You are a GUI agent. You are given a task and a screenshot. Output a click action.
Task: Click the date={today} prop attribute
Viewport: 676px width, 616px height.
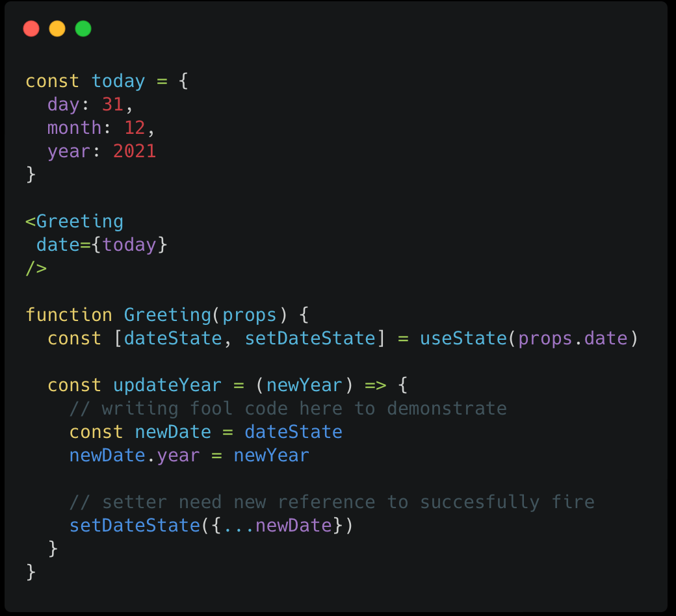(102, 245)
